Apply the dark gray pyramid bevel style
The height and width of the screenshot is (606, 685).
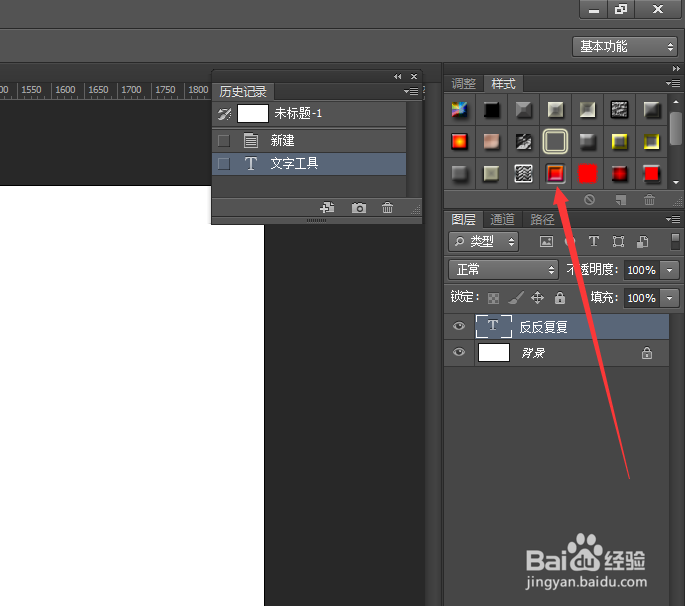tap(523, 110)
